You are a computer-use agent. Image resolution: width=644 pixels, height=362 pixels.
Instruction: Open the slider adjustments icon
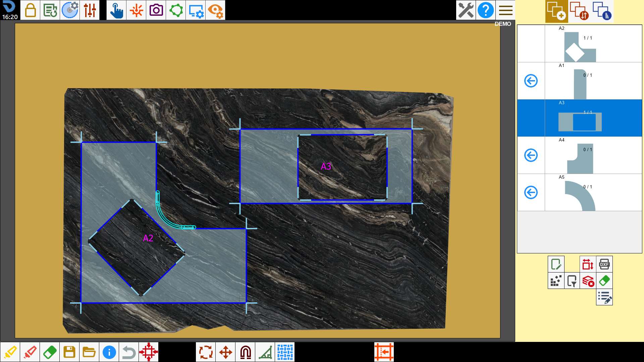(x=90, y=10)
